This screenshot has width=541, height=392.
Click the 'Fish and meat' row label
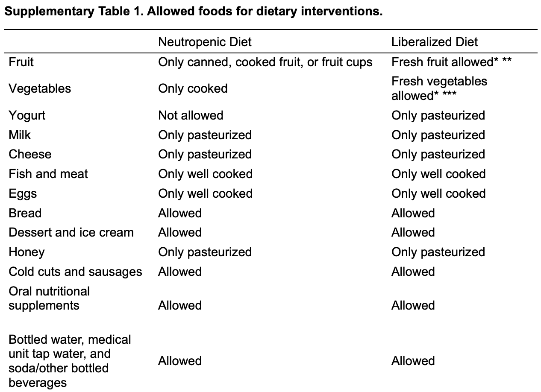pyautogui.click(x=48, y=174)
